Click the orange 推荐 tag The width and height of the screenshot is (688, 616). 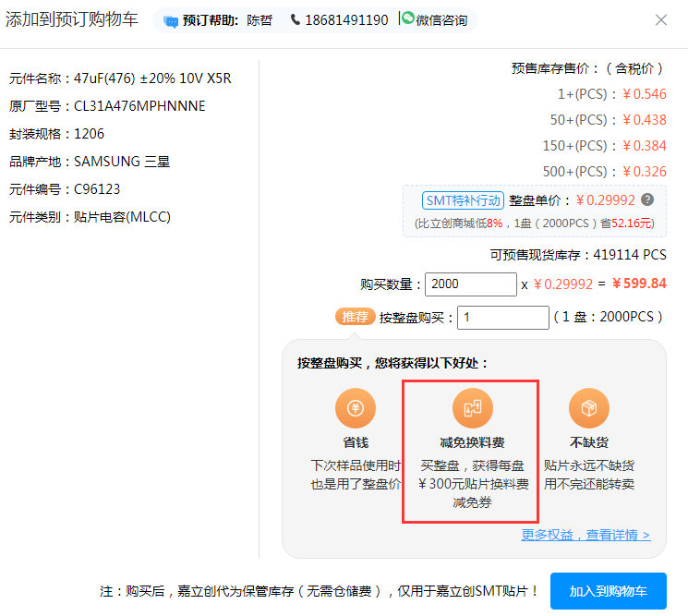356,317
